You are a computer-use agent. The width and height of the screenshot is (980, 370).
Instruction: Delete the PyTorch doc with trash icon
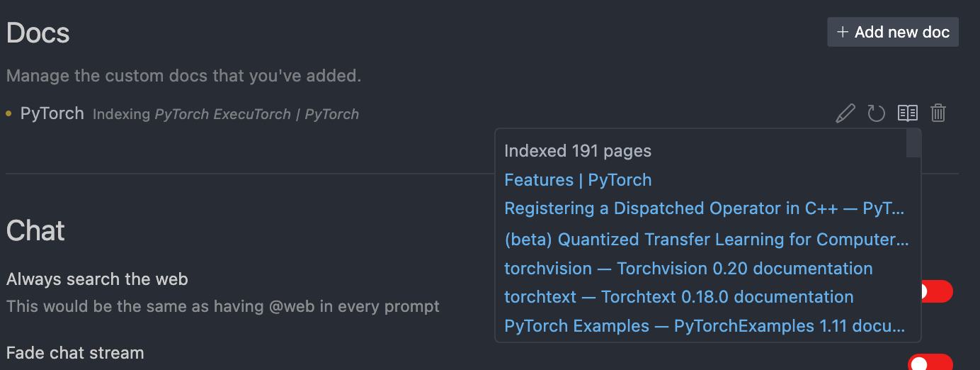[x=938, y=113]
